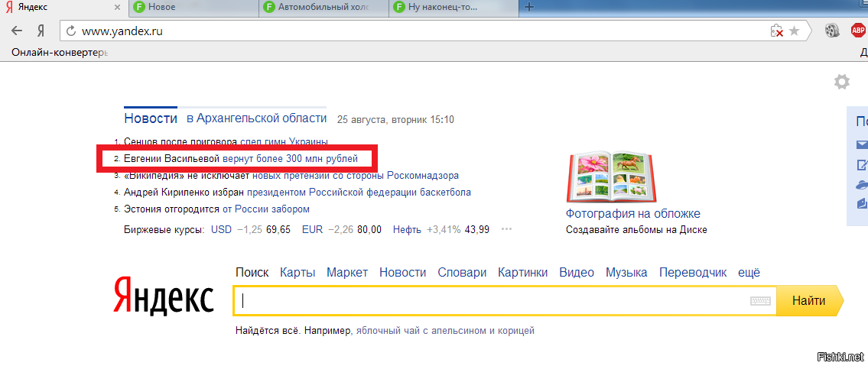
Task: Click the film reel extension icon
Action: (832, 31)
